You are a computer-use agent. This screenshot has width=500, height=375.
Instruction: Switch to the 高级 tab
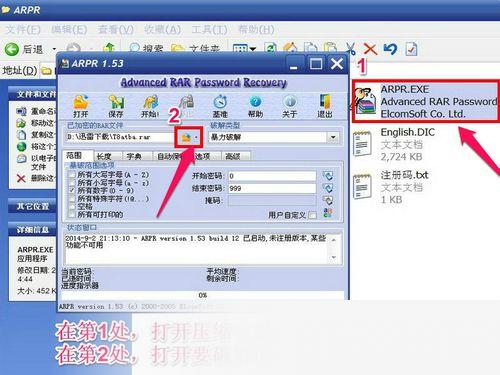(x=233, y=156)
